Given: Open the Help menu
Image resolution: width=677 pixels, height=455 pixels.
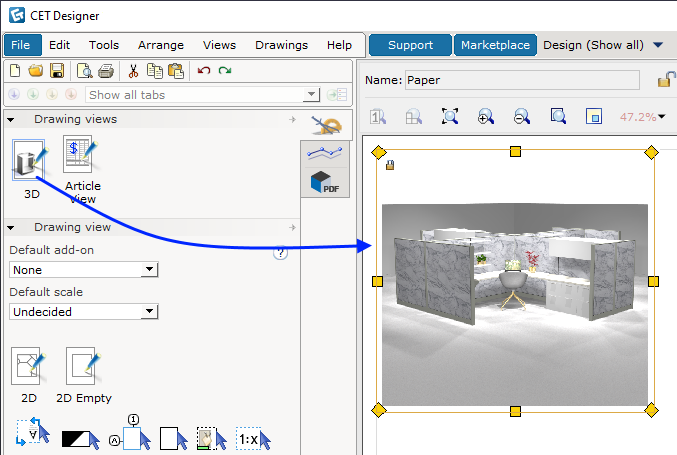Looking at the screenshot, I should coord(339,45).
